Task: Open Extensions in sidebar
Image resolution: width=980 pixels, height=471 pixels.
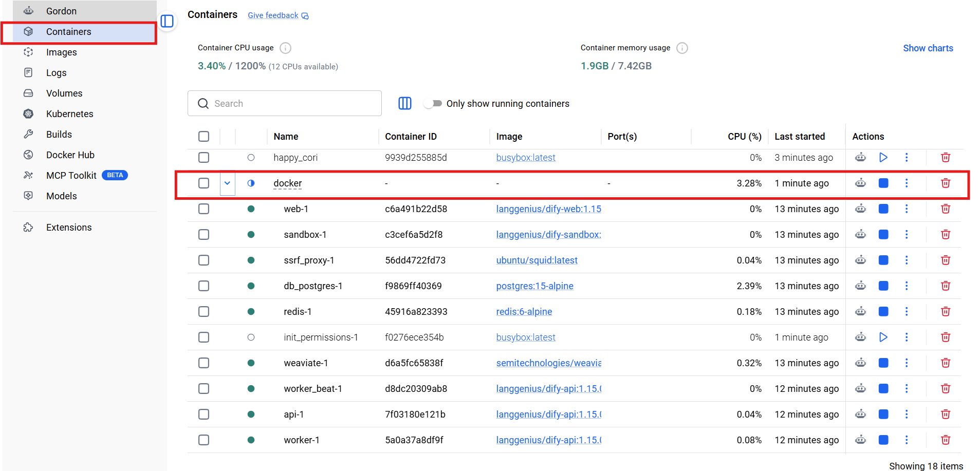Action: click(x=85, y=227)
